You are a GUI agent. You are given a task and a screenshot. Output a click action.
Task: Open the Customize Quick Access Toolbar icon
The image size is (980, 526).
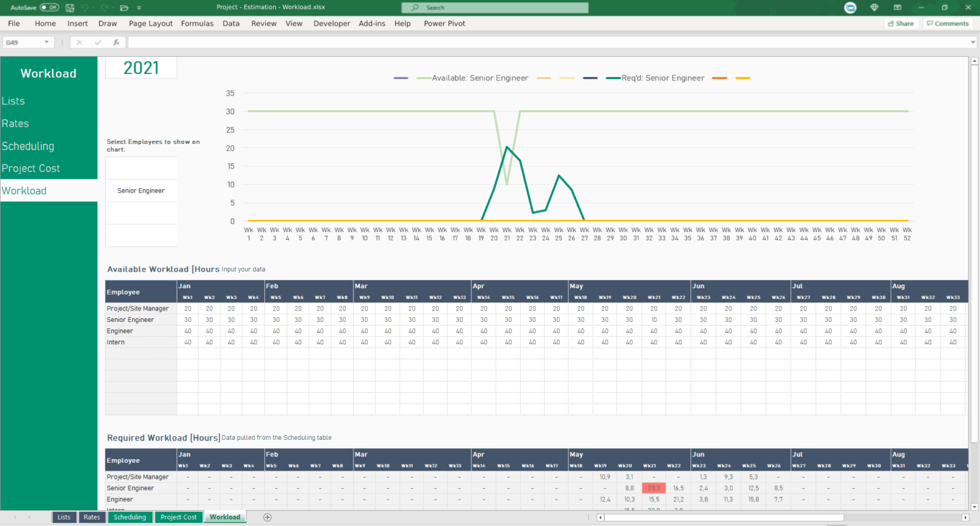(138, 8)
